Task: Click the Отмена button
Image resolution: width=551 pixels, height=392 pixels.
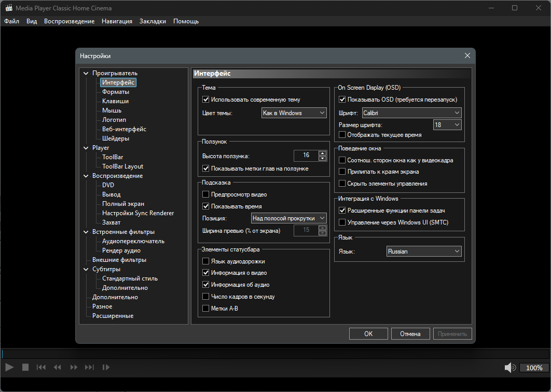Action: point(410,334)
